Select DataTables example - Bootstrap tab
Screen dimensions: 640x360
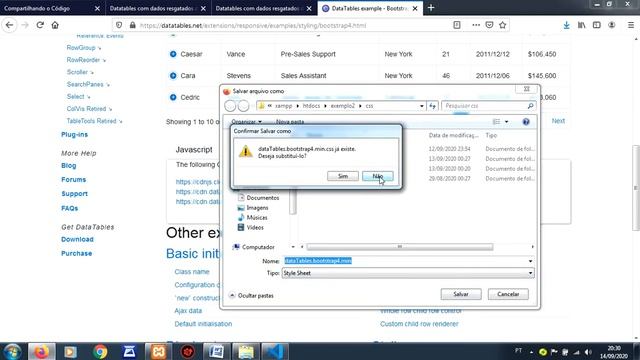coord(370,8)
